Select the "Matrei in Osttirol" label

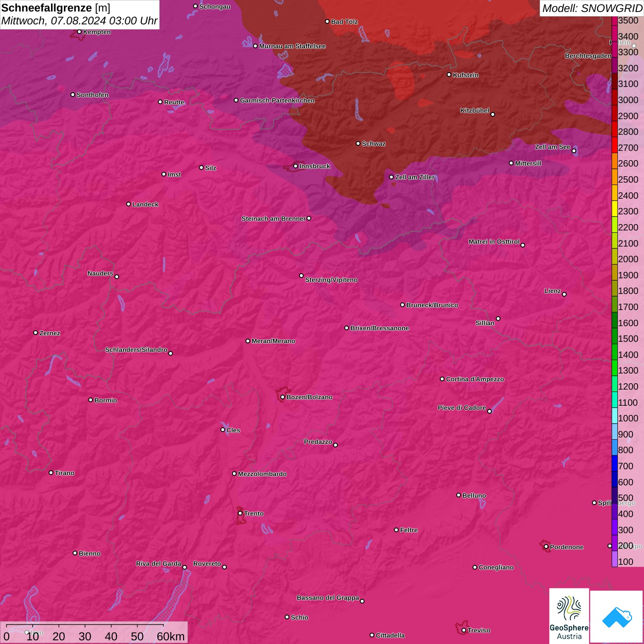pyautogui.click(x=494, y=241)
